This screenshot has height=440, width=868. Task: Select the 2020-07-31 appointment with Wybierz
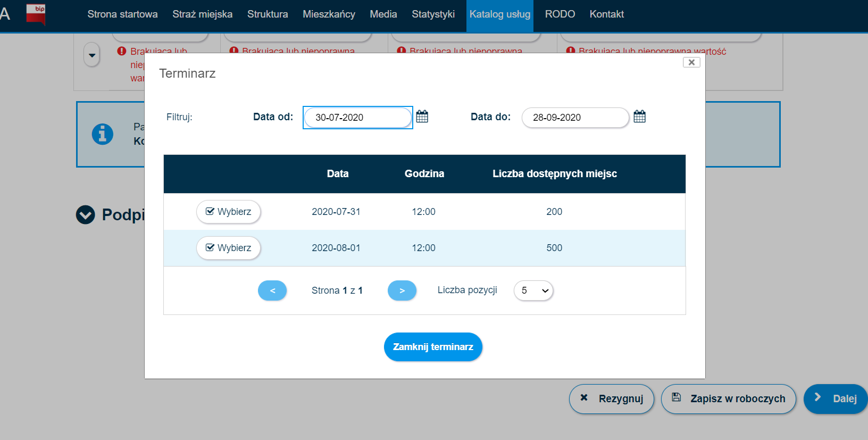[229, 212]
